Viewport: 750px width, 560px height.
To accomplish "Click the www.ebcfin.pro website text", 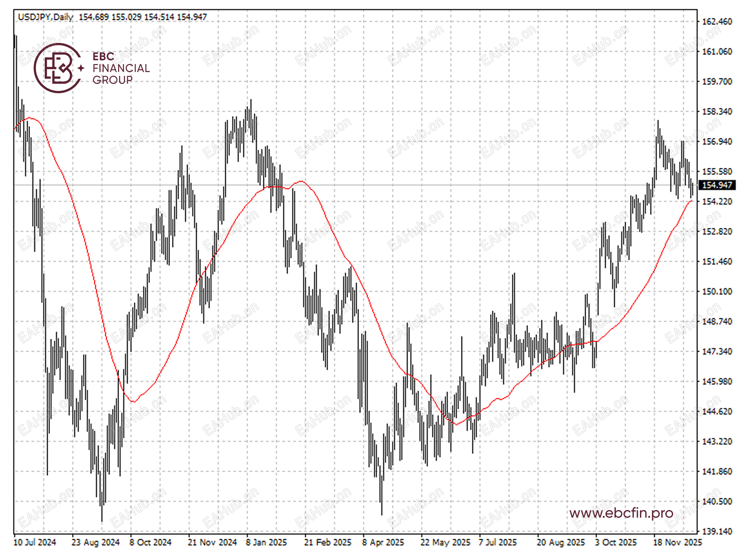I will click(x=621, y=513).
